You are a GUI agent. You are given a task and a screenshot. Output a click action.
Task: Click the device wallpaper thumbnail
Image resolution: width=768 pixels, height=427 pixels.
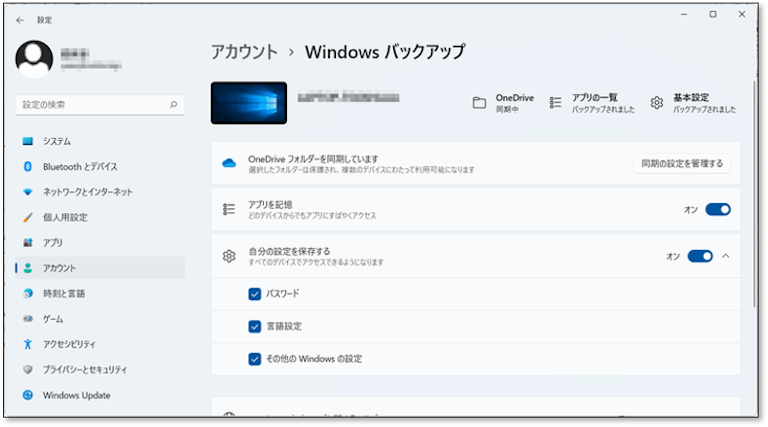(249, 103)
